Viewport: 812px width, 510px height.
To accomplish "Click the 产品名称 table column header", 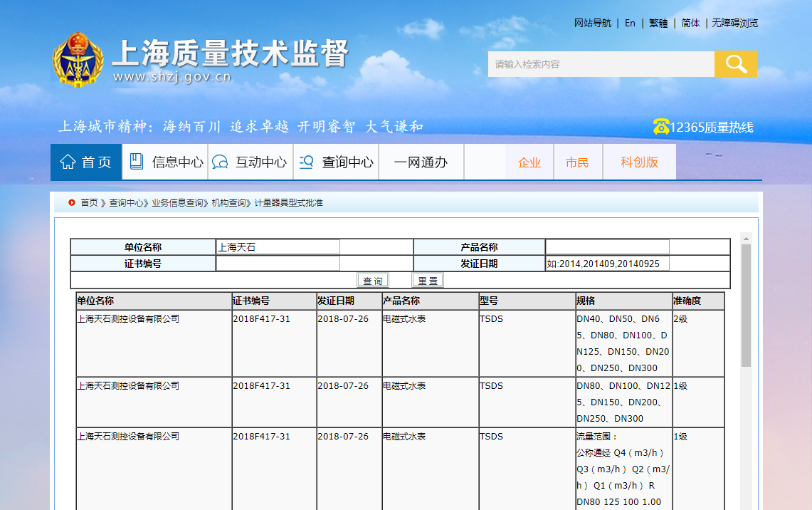I will [431, 301].
